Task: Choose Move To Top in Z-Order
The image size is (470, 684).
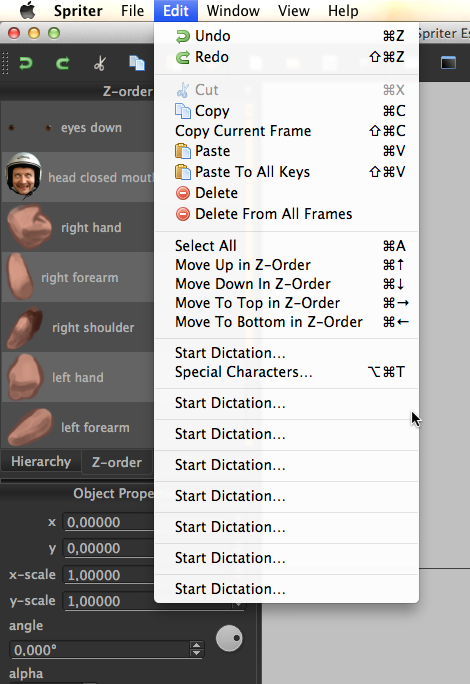Action: point(286,303)
